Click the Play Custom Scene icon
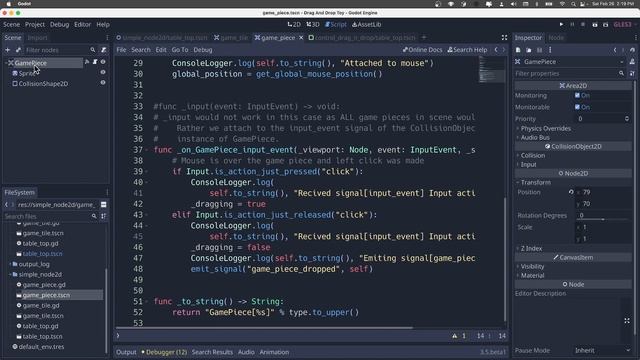This screenshot has height=360, width=640. 606,24
